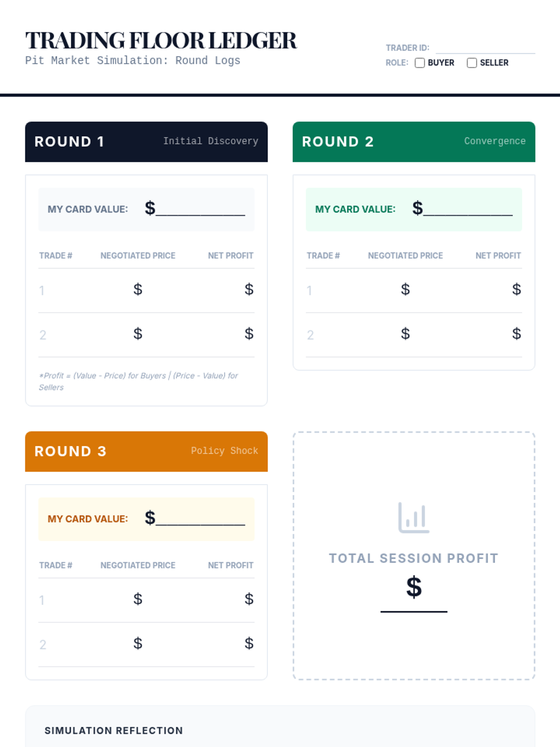Click Round 3 trade 2 net profit cell
This screenshot has width=560, height=747.
[249, 644]
